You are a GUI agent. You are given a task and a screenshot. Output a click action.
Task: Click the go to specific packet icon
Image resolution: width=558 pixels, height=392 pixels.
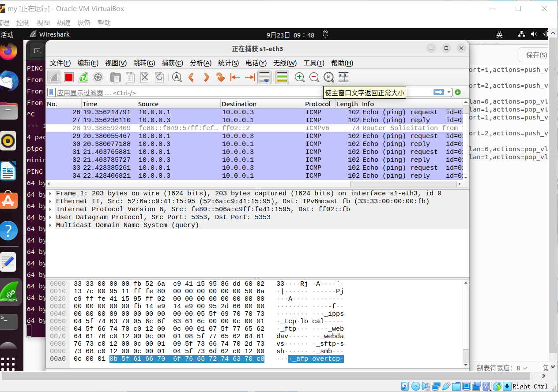(x=220, y=78)
